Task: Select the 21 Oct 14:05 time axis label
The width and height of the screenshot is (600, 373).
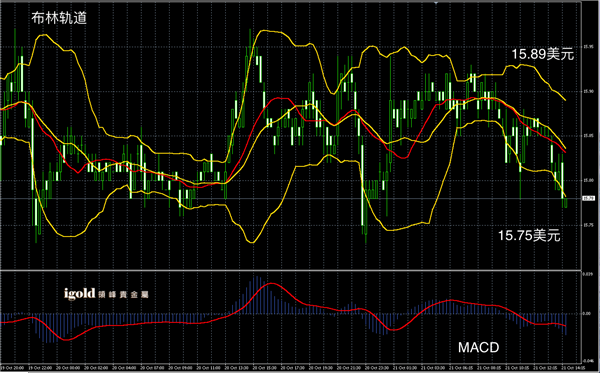Action: (x=573, y=368)
